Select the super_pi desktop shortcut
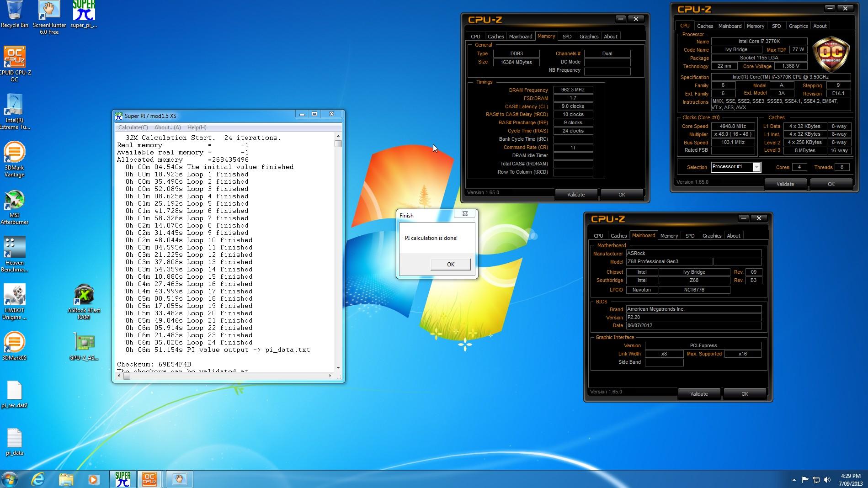Screen dimensions: 868x488 pyautogui.click(x=84, y=15)
